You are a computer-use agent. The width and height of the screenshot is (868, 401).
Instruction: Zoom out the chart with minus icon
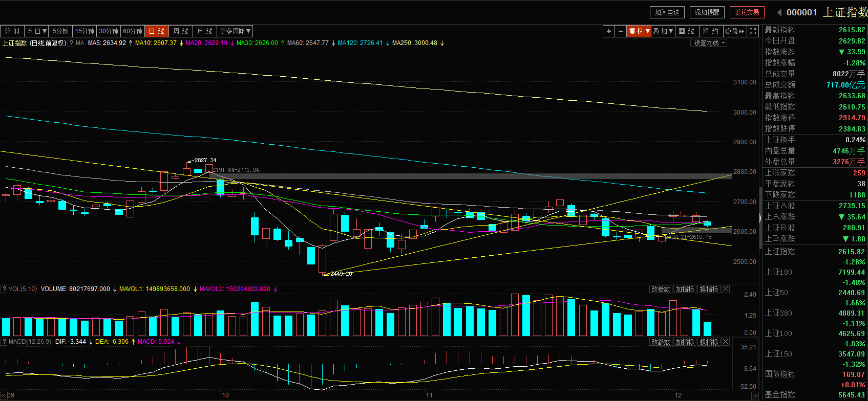click(x=621, y=31)
